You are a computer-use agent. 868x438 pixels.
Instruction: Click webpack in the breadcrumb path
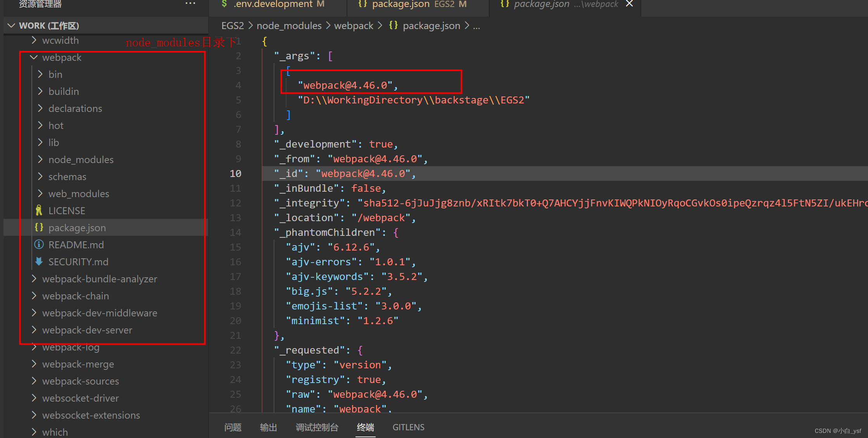[x=354, y=26]
